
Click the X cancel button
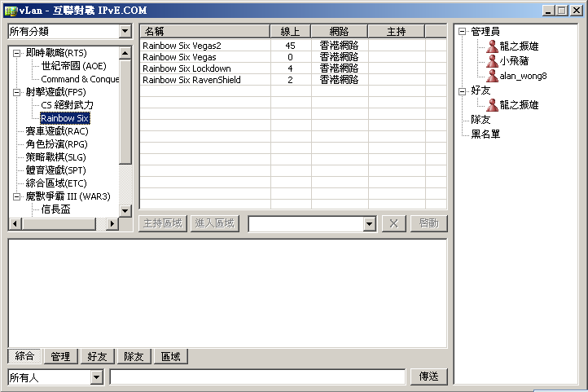tap(393, 223)
